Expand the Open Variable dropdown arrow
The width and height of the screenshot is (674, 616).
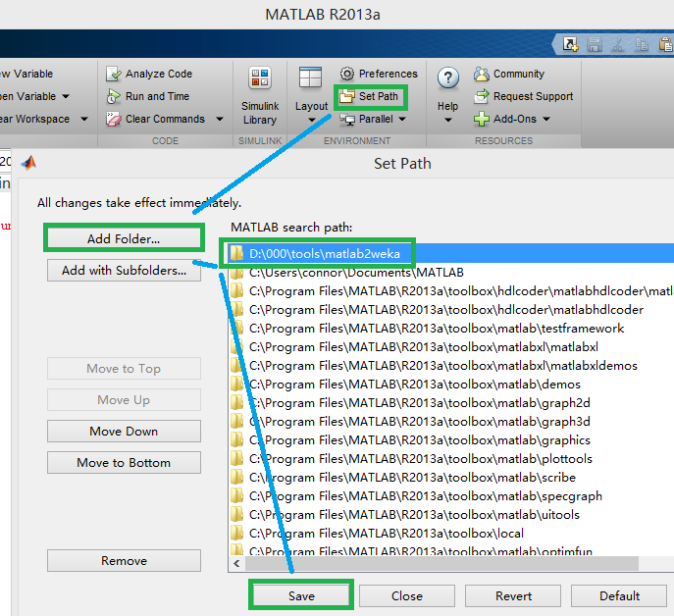[x=66, y=96]
